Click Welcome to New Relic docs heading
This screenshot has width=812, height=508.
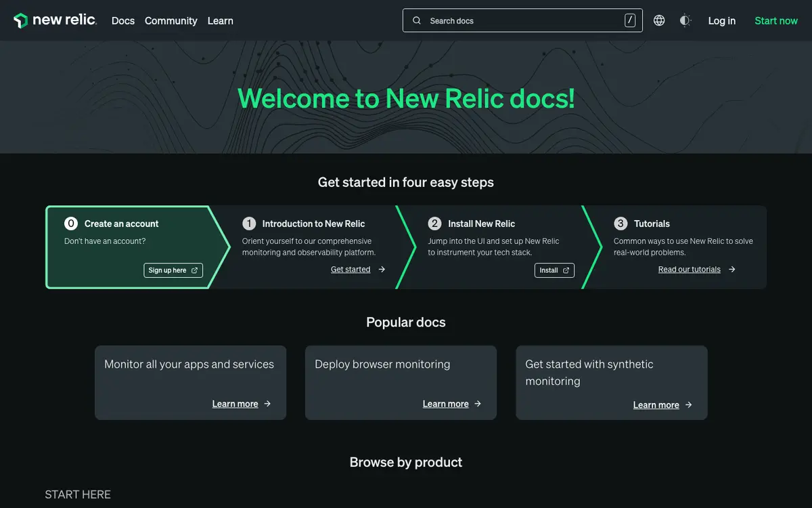pyautogui.click(x=406, y=98)
